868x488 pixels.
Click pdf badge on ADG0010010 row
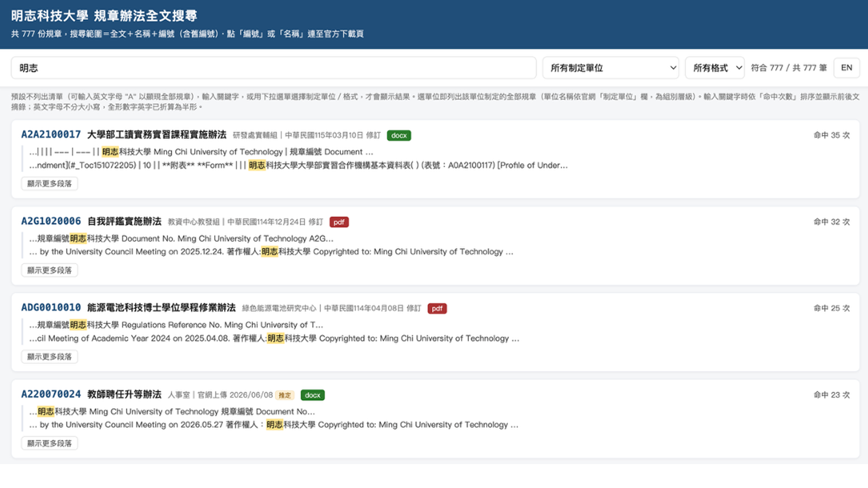pyautogui.click(x=437, y=309)
